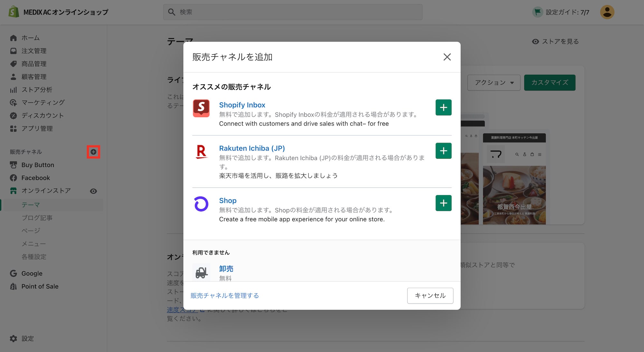This screenshot has height=352, width=644.
Task: Close the add sales channel dialog
Action: pyautogui.click(x=447, y=57)
